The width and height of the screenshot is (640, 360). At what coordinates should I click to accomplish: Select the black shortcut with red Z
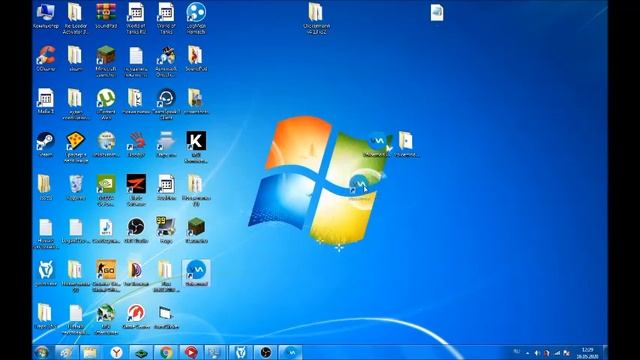coord(136,185)
